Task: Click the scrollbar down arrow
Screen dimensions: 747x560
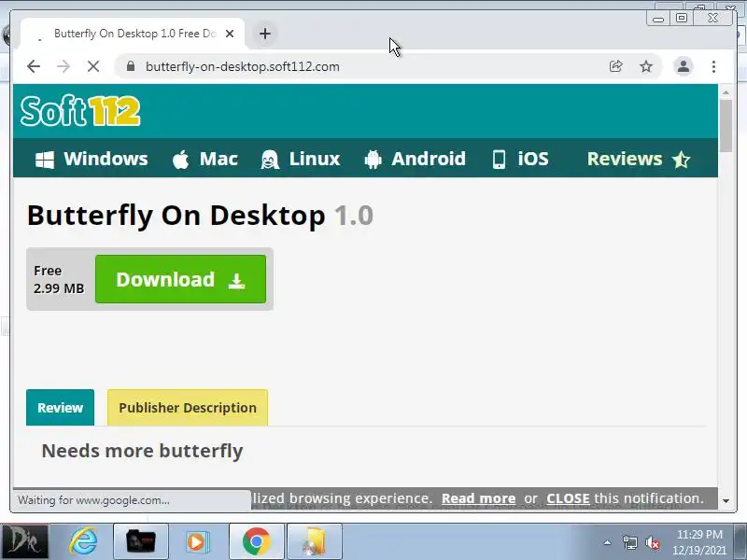Action: tap(726, 500)
